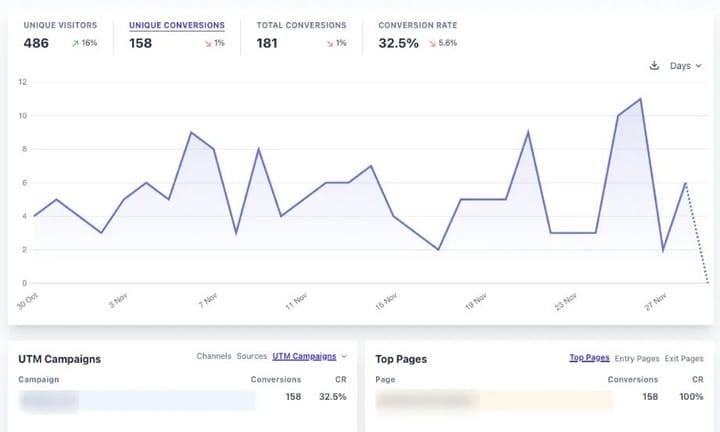Select the Unique Visitors metric
Viewport: 720px width, 432px height.
[x=60, y=25]
